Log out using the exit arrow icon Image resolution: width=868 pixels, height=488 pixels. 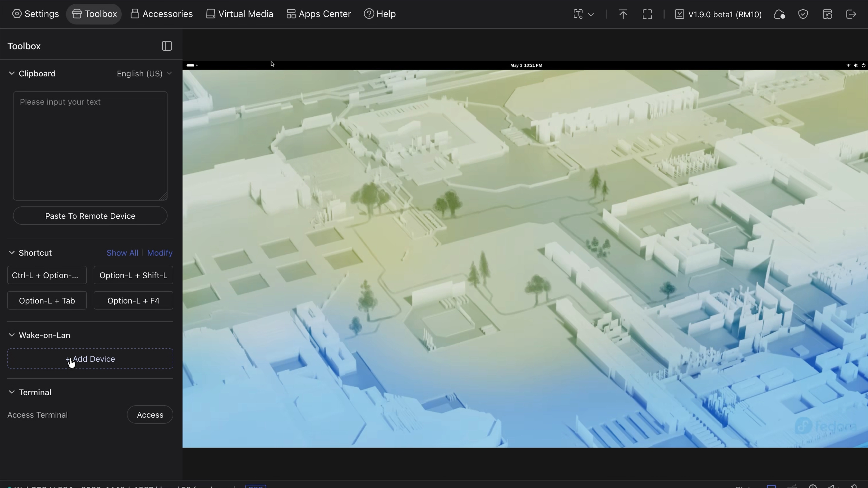pos(851,14)
